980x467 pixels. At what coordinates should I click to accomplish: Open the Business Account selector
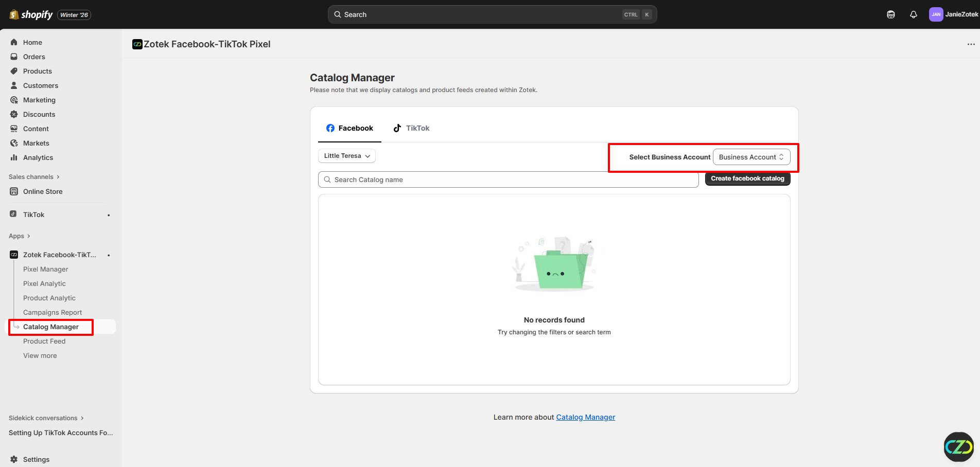point(751,157)
